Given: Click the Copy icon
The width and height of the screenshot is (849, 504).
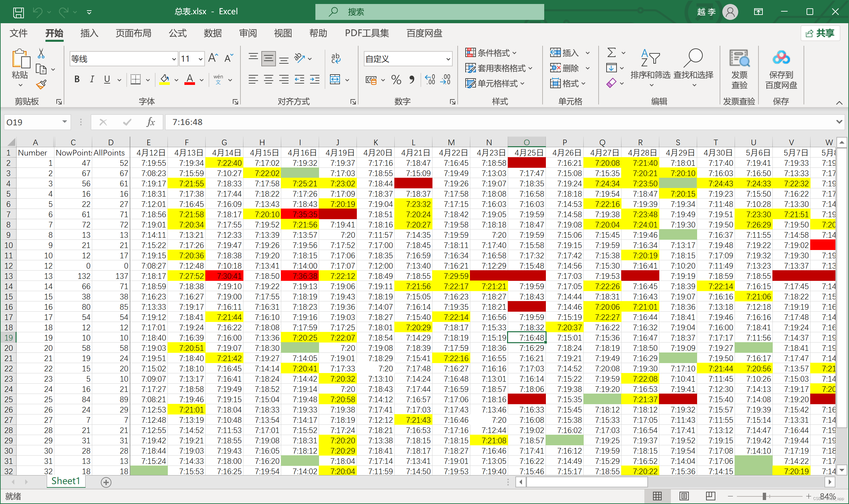Looking at the screenshot, I should click(41, 69).
